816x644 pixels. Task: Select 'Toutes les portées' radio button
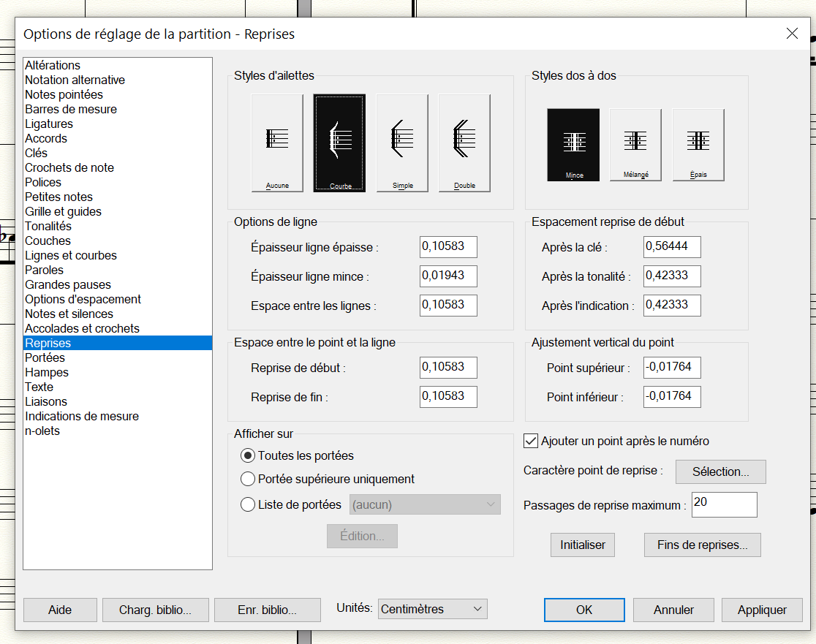pyautogui.click(x=248, y=455)
